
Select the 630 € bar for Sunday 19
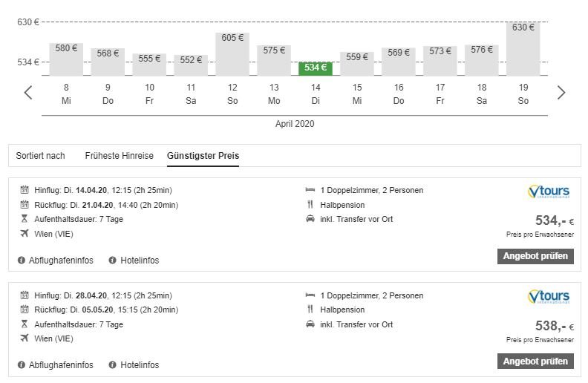tap(523, 49)
